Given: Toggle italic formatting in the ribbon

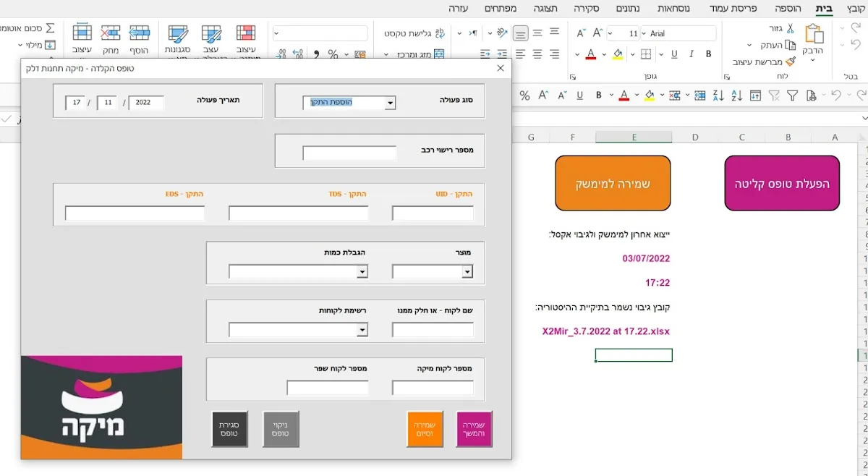Looking at the screenshot, I should [x=692, y=54].
